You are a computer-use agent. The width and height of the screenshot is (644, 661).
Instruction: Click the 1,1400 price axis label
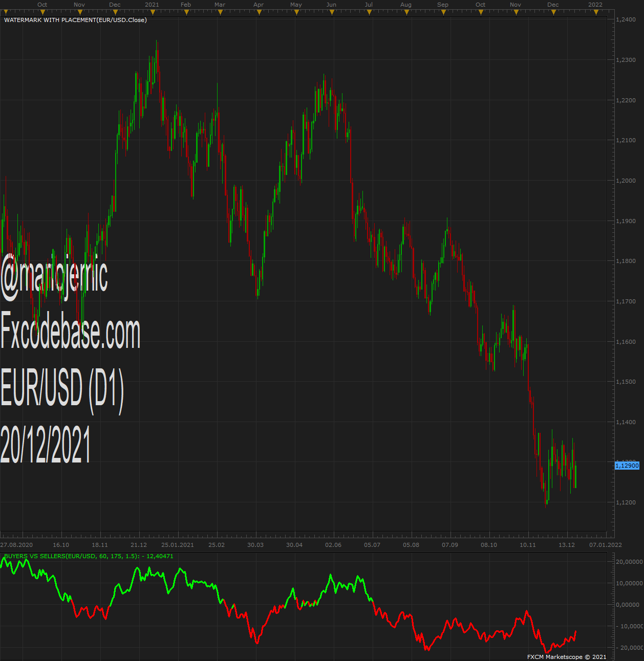[x=626, y=422]
